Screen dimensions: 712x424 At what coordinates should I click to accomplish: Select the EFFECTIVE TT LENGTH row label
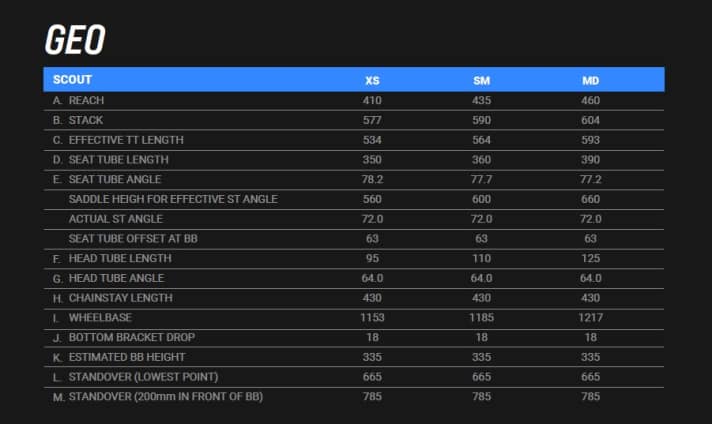coord(126,140)
